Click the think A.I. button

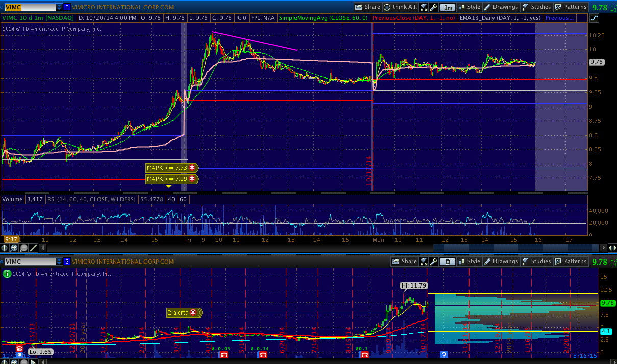(400, 7)
